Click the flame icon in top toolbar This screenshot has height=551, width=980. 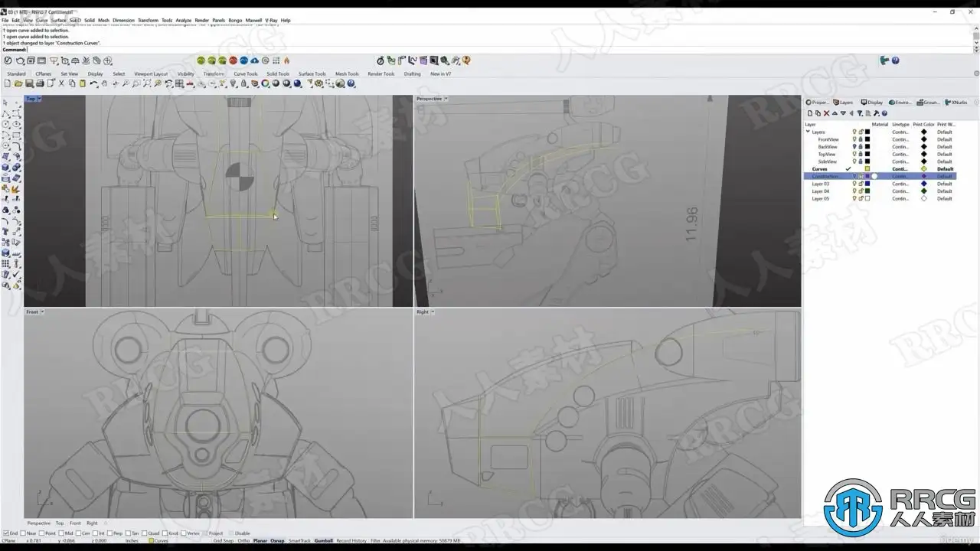coord(286,60)
